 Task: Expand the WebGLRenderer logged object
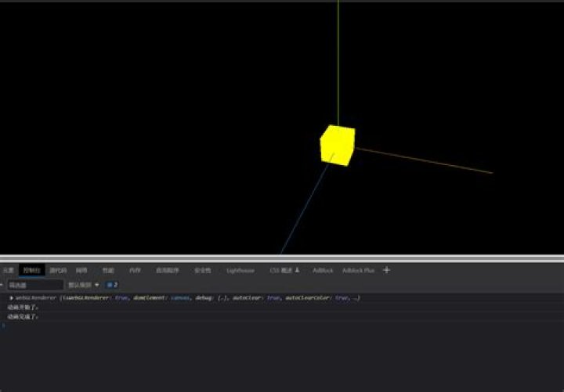12,298
